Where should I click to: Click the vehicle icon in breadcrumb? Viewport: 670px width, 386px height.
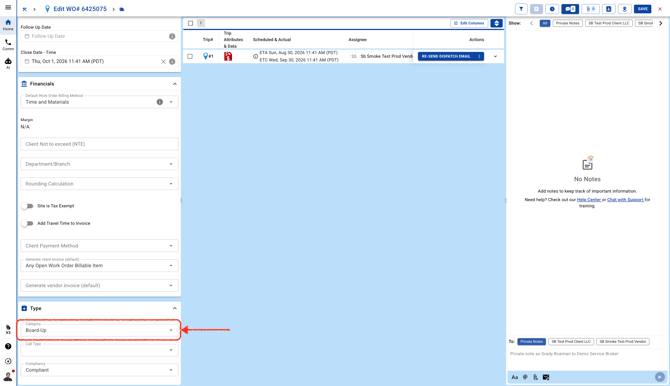pyautogui.click(x=122, y=9)
